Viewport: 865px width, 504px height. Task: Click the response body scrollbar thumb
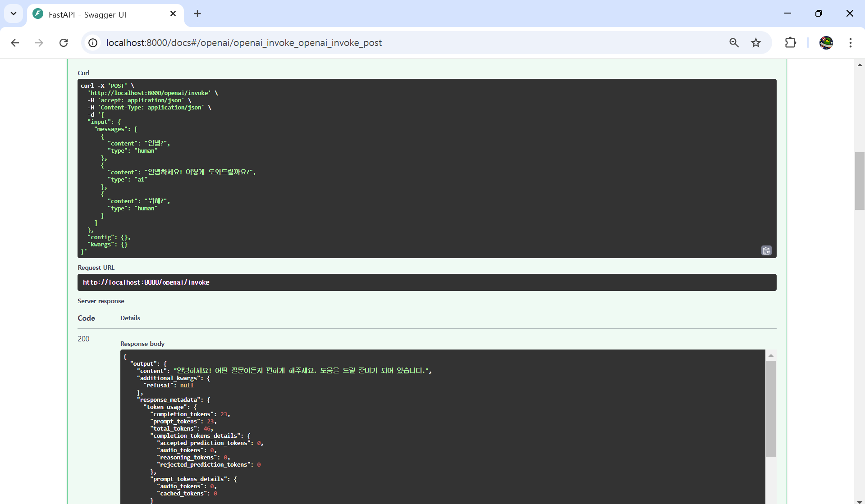click(x=771, y=409)
